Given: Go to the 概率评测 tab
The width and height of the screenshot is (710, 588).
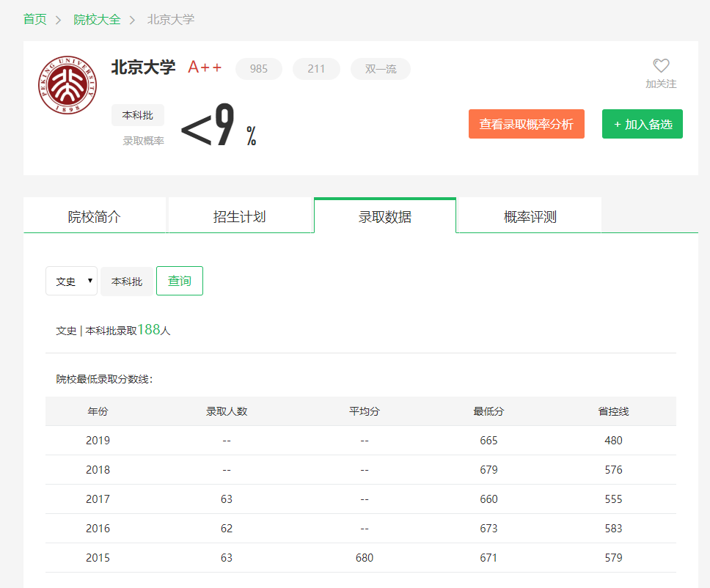Looking at the screenshot, I should pos(529,216).
